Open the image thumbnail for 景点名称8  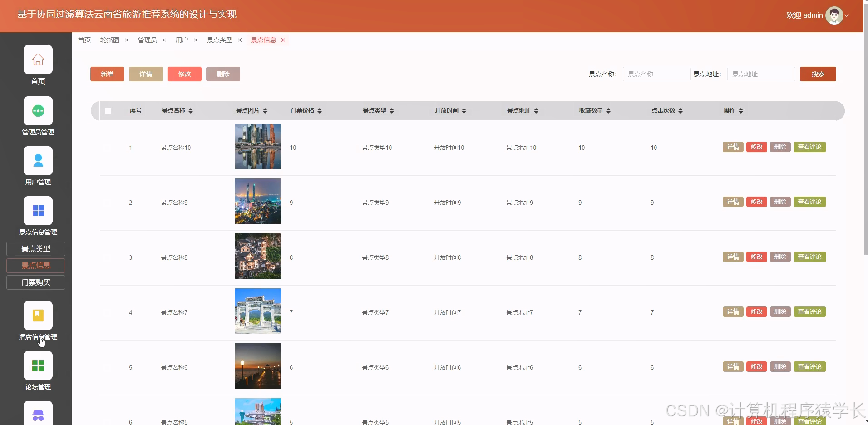[x=258, y=256]
